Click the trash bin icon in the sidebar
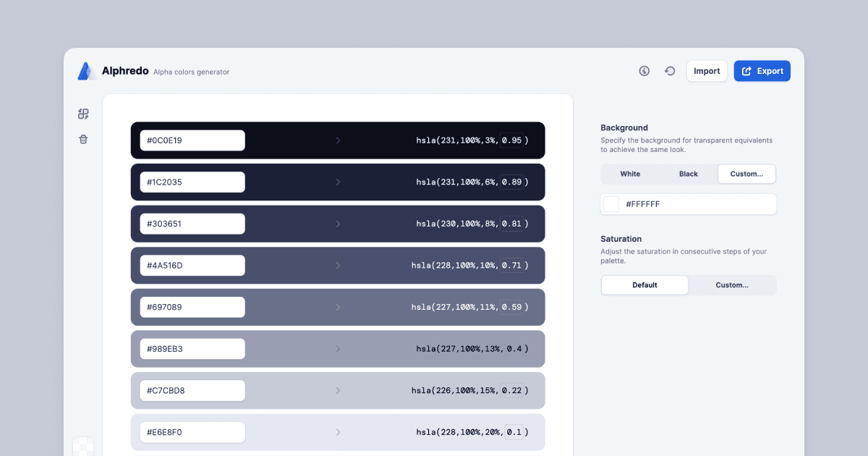The image size is (868, 456). pyautogui.click(x=83, y=139)
